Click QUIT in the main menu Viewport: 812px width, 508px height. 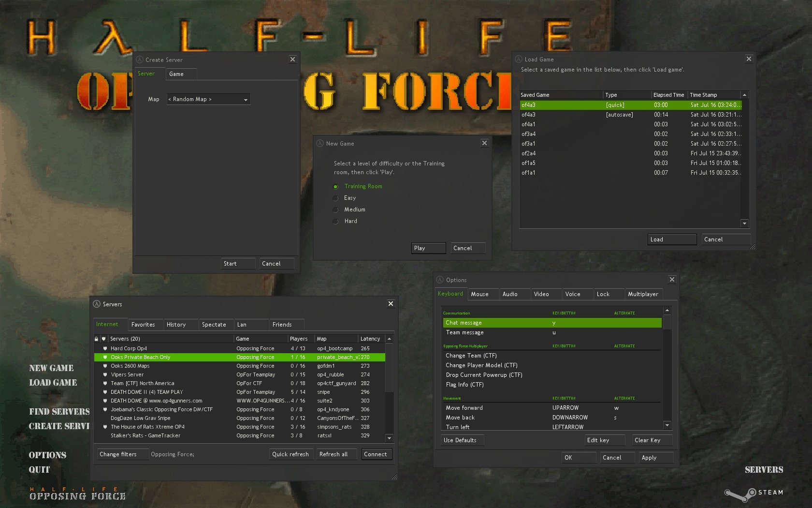point(39,469)
